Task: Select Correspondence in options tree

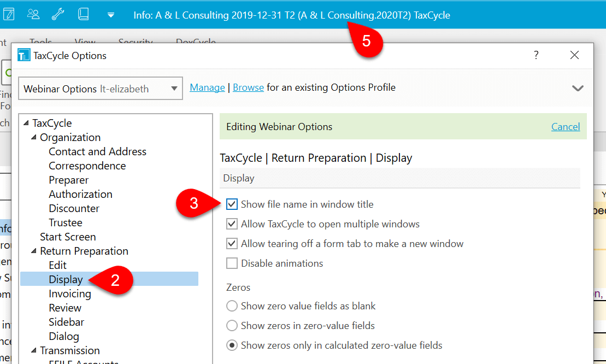Action: (87, 166)
